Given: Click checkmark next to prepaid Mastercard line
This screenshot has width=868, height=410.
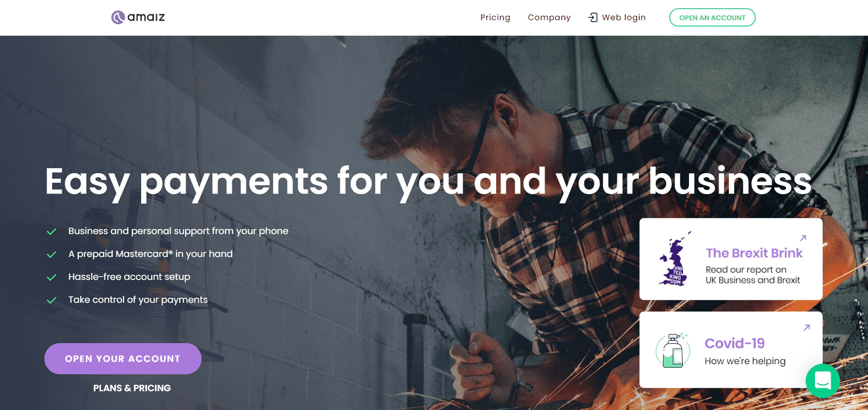Looking at the screenshot, I should click(52, 254).
